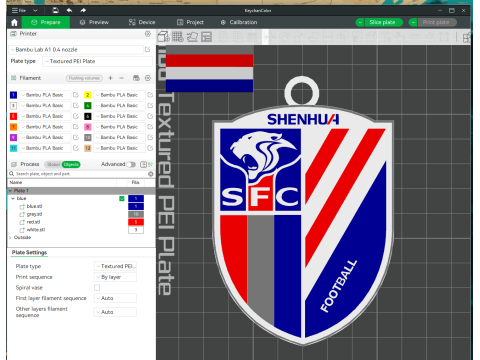Open the Project tab
The height and width of the screenshot is (360, 480).
(190, 22)
